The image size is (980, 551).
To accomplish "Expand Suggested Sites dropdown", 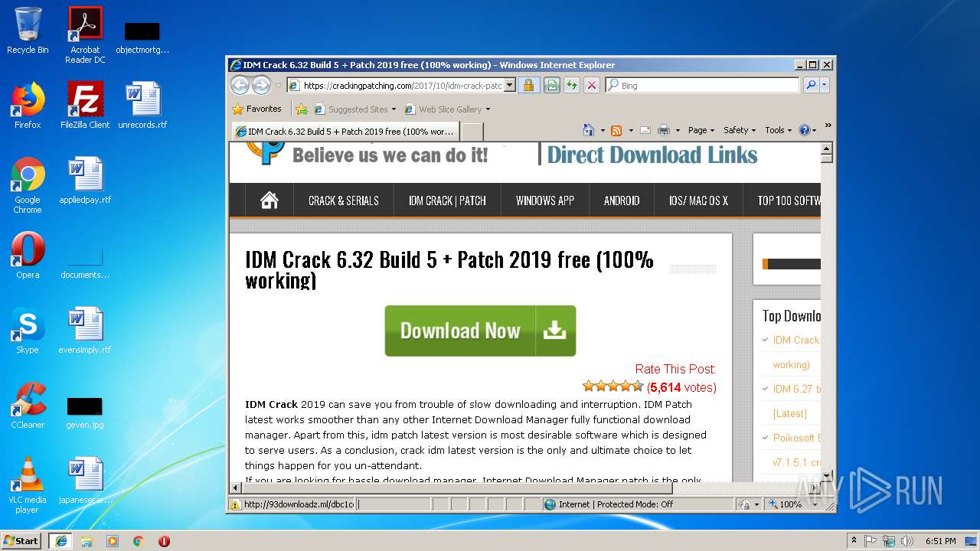I will click(x=394, y=109).
